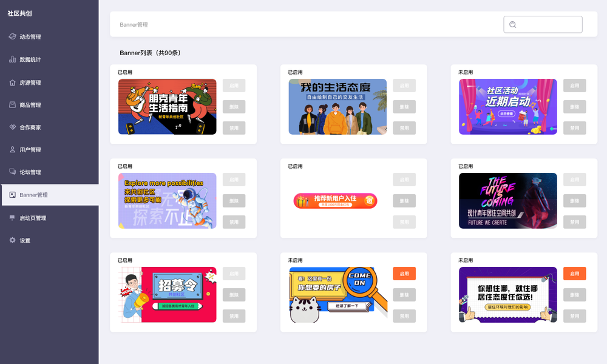
Task: Enable the 'COME ON' cat banner with 启用
Action: (404, 274)
